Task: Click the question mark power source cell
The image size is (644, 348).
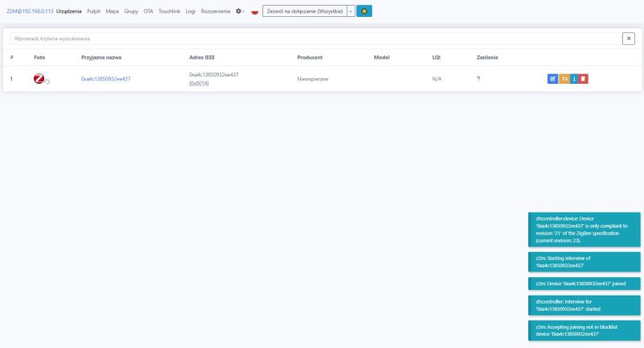Action: pos(478,79)
